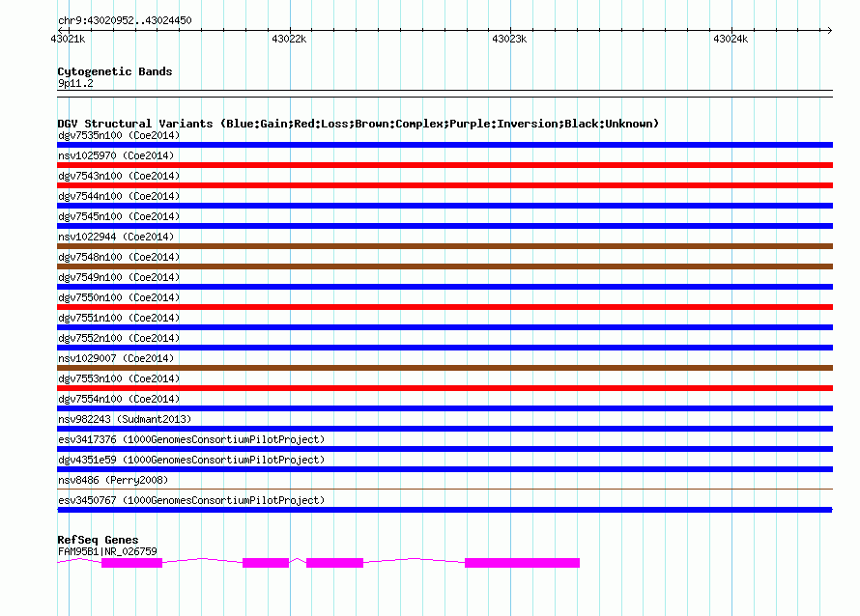The image size is (860, 616).
Task: Click the dgv7535n100 blue gain variant bar
Action: tap(444, 145)
